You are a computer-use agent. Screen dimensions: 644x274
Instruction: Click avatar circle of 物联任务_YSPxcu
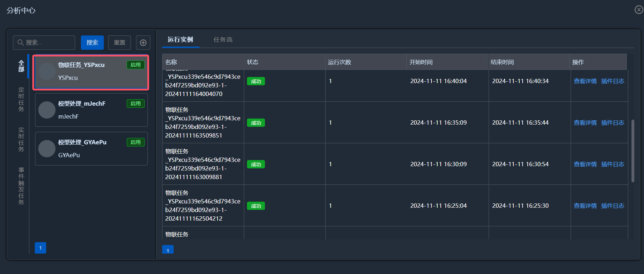pyautogui.click(x=47, y=71)
